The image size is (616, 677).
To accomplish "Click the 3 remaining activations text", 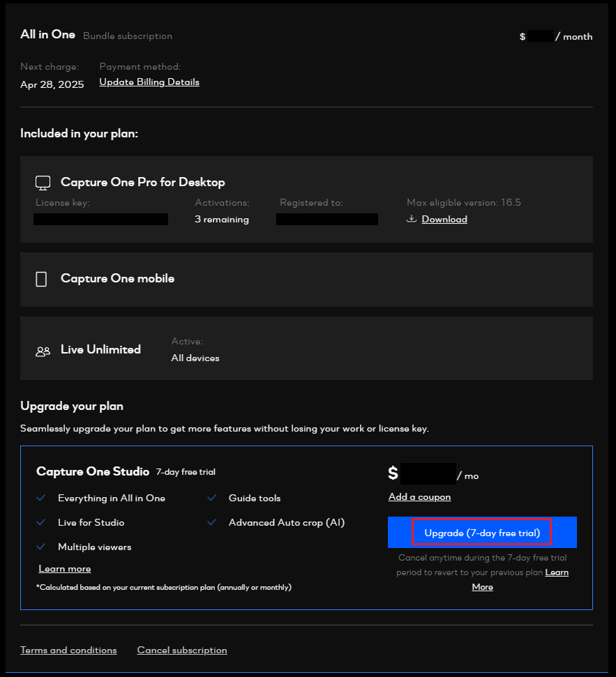I will click(222, 220).
